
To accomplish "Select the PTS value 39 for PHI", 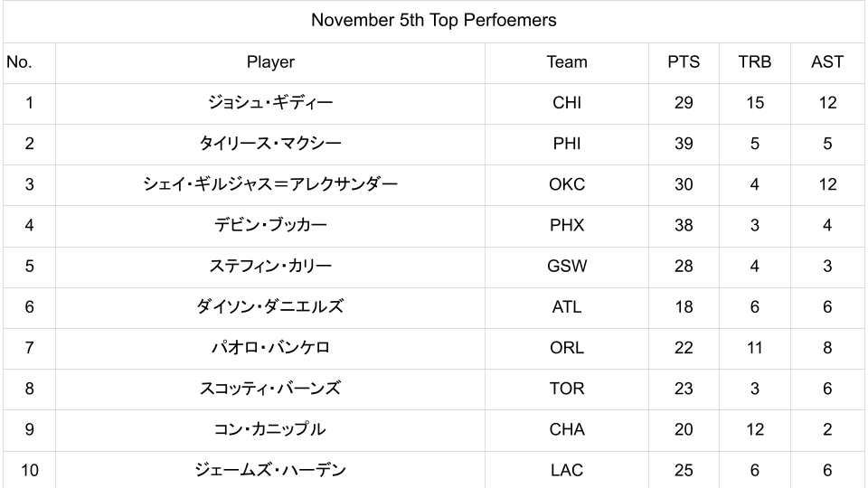I will [x=684, y=144].
